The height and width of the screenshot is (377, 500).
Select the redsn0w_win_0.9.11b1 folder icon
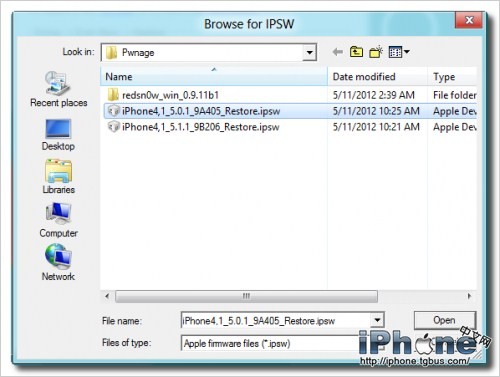click(113, 95)
